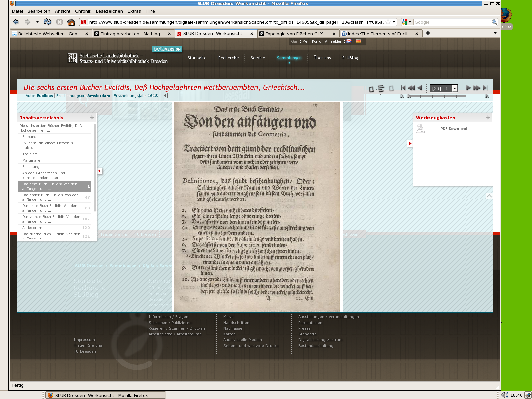Switch to single page view icon
The width and height of the screenshot is (532, 399).
pyautogui.click(x=371, y=89)
